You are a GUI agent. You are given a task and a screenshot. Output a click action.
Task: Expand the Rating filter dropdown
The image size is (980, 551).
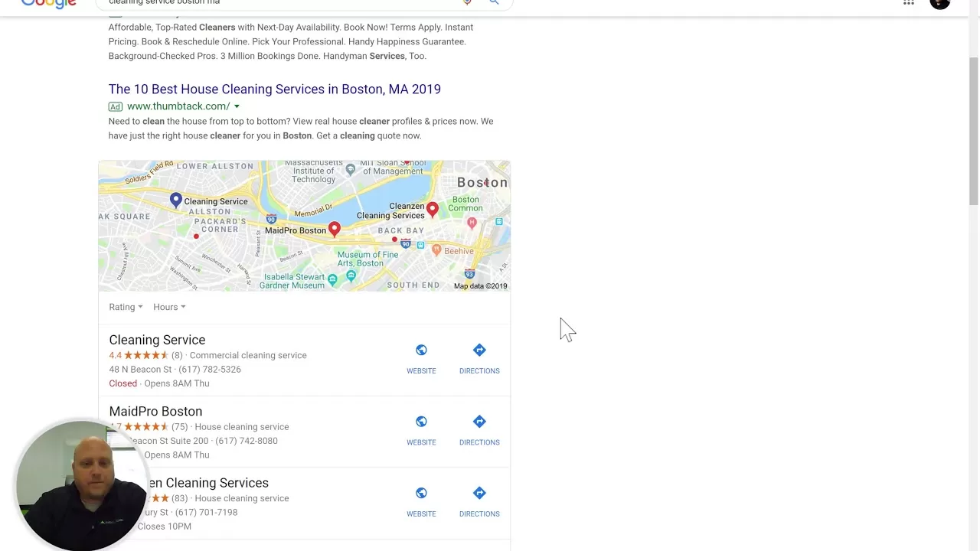(126, 307)
